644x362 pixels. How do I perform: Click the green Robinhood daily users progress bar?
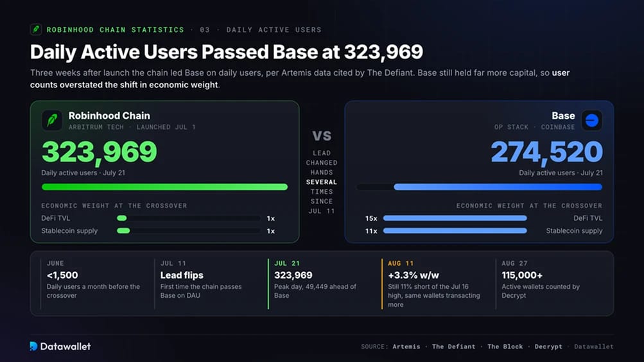coord(165,187)
